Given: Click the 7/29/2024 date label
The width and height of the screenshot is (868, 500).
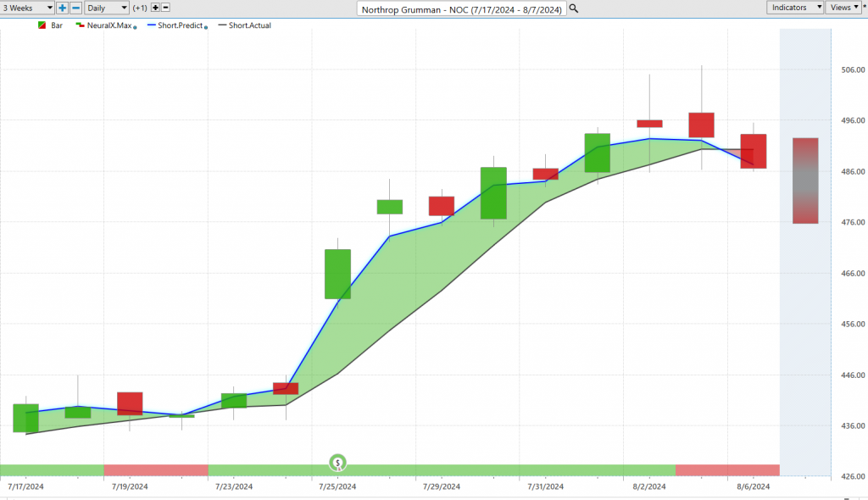Looking at the screenshot, I should click(x=441, y=486).
